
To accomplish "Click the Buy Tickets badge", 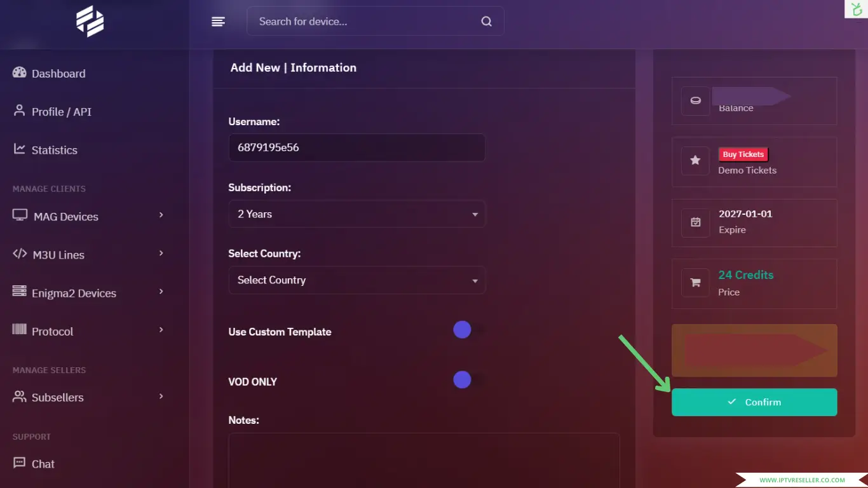I will point(743,154).
